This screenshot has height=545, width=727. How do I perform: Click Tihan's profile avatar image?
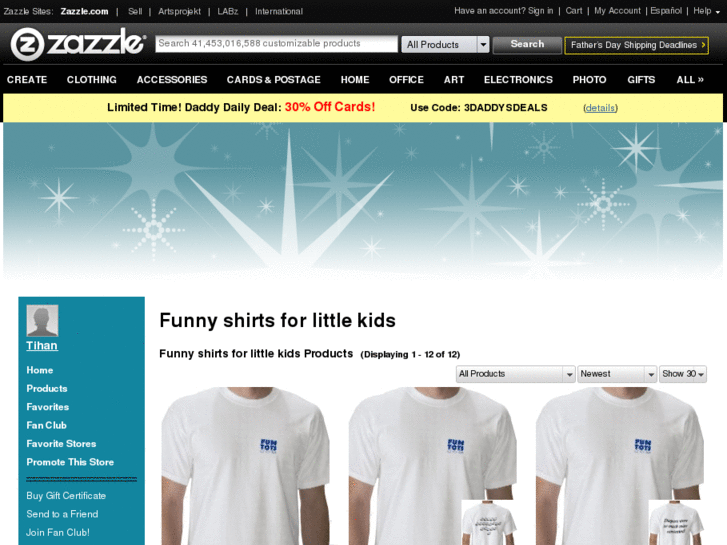(x=42, y=321)
